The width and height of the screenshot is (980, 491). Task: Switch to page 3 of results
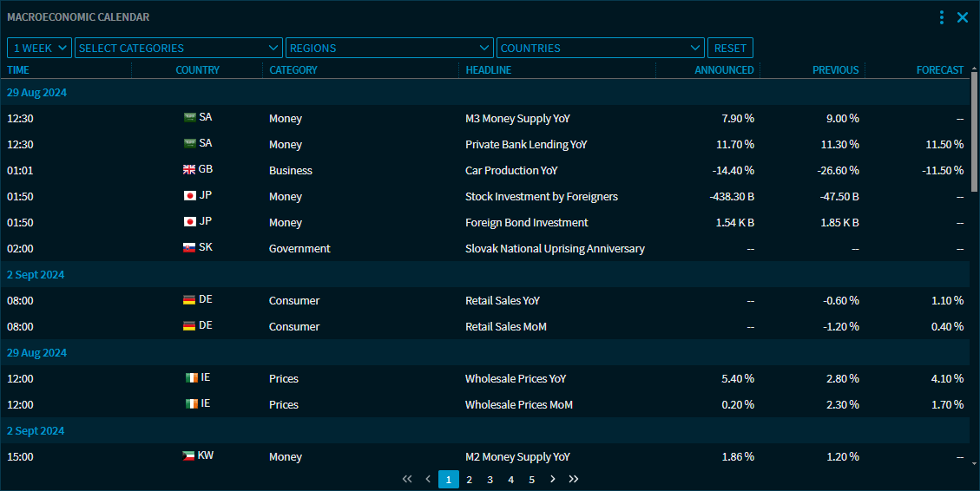click(490, 479)
